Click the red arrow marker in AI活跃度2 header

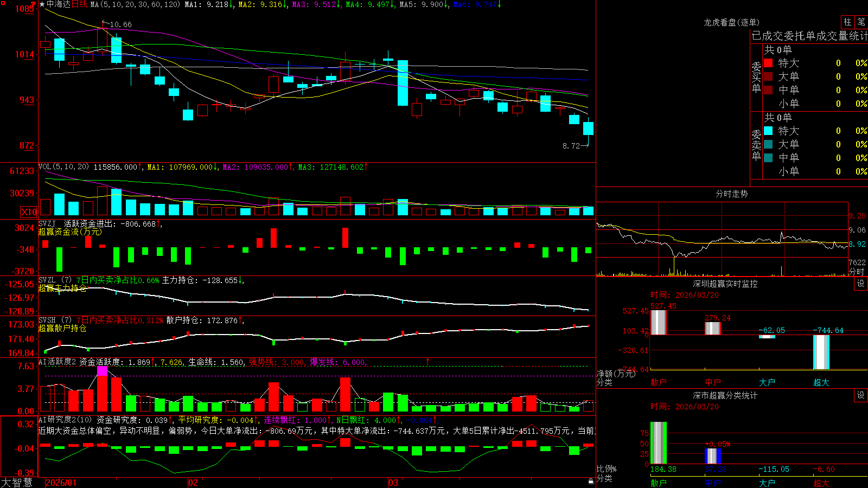(x=427, y=361)
